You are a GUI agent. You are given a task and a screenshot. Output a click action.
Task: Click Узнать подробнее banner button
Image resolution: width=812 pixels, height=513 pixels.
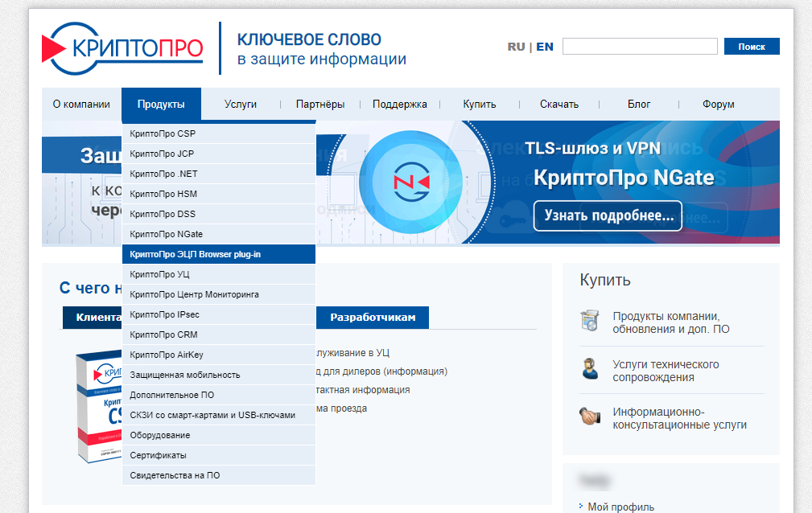click(x=608, y=215)
